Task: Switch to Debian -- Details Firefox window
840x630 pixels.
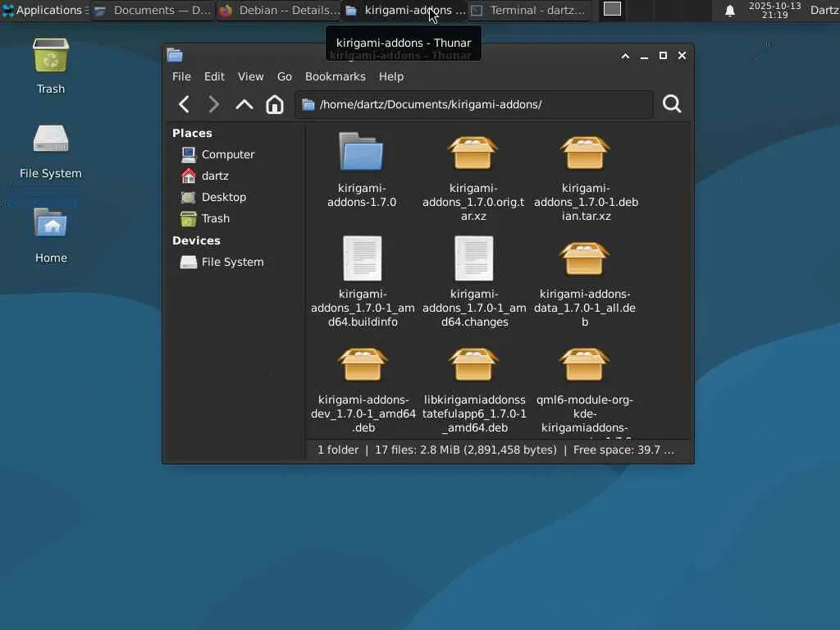Action: tap(279, 10)
